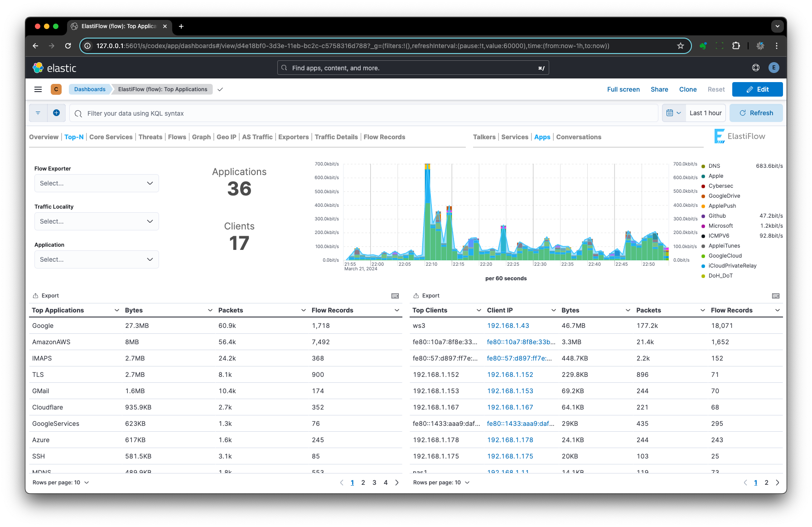Open the user profile avatar E

tap(774, 68)
